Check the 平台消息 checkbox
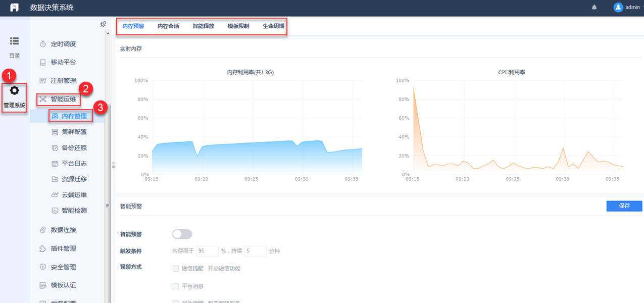Screen dimensions: 644x303 [176, 286]
